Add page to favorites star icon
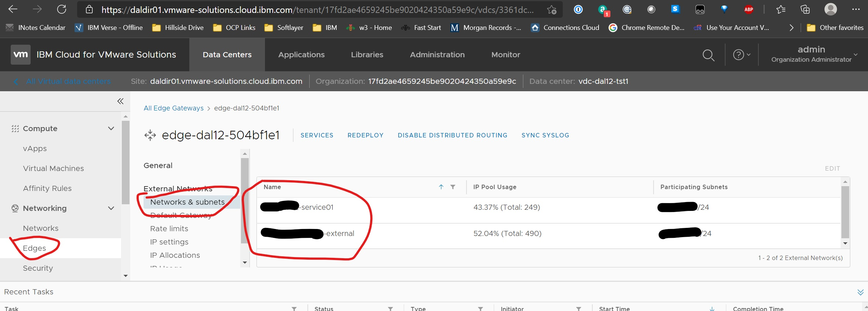Image resolution: width=868 pixels, height=311 pixels. click(x=552, y=10)
